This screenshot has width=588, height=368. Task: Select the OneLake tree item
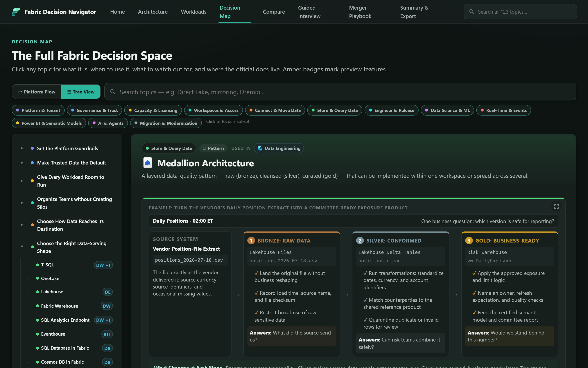pyautogui.click(x=50, y=278)
